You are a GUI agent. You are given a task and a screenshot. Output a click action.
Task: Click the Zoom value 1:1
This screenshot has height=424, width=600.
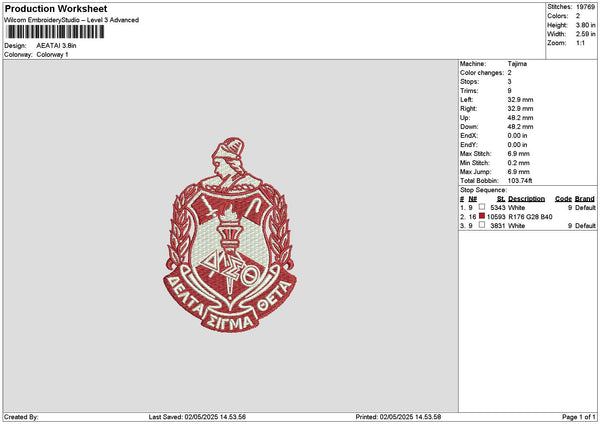pos(580,43)
